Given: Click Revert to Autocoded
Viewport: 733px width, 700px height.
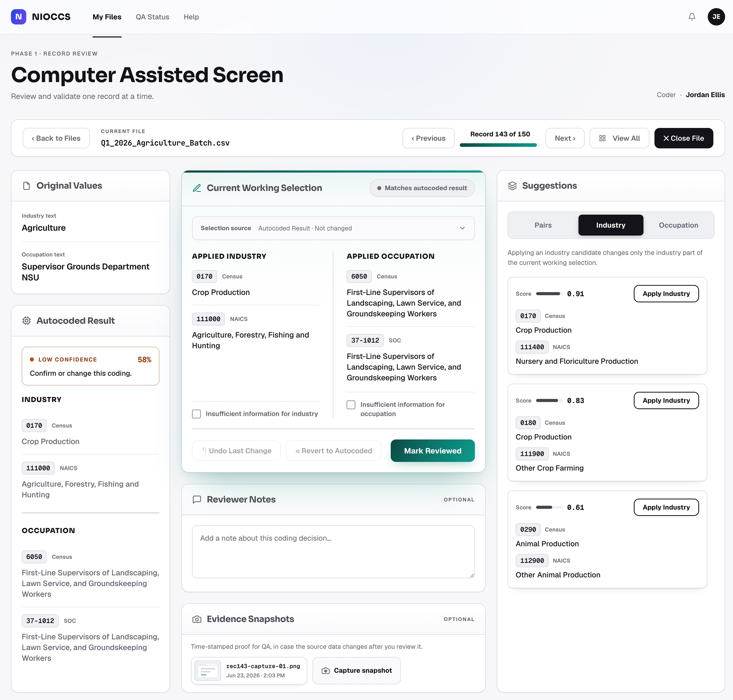Looking at the screenshot, I should pyautogui.click(x=333, y=451).
